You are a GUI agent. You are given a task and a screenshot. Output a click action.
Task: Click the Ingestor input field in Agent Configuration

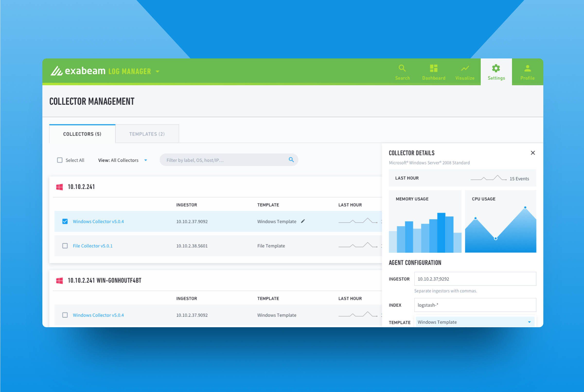coord(475,279)
